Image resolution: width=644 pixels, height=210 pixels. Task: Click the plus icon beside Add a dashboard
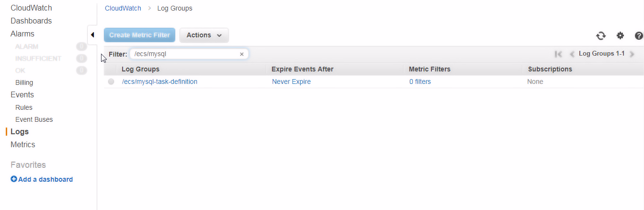pyautogui.click(x=14, y=179)
